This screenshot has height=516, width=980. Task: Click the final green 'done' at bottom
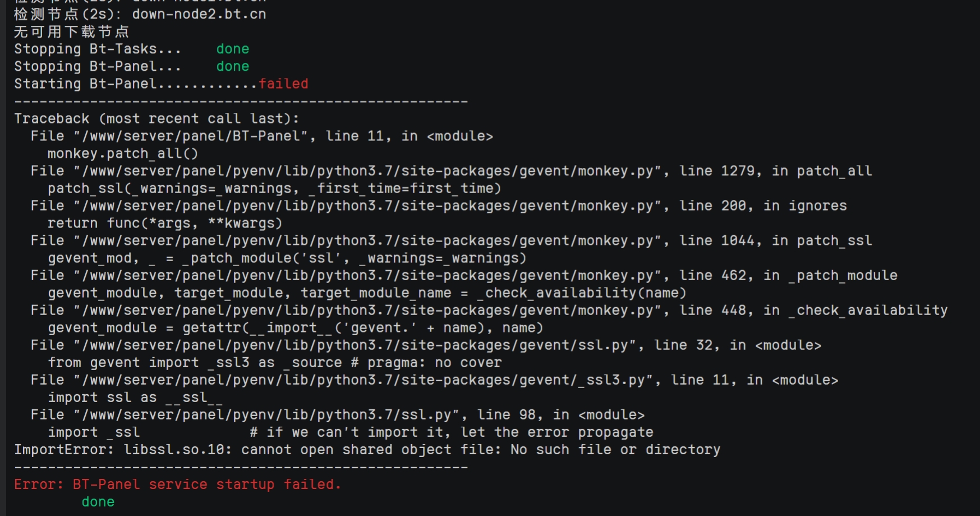click(98, 501)
